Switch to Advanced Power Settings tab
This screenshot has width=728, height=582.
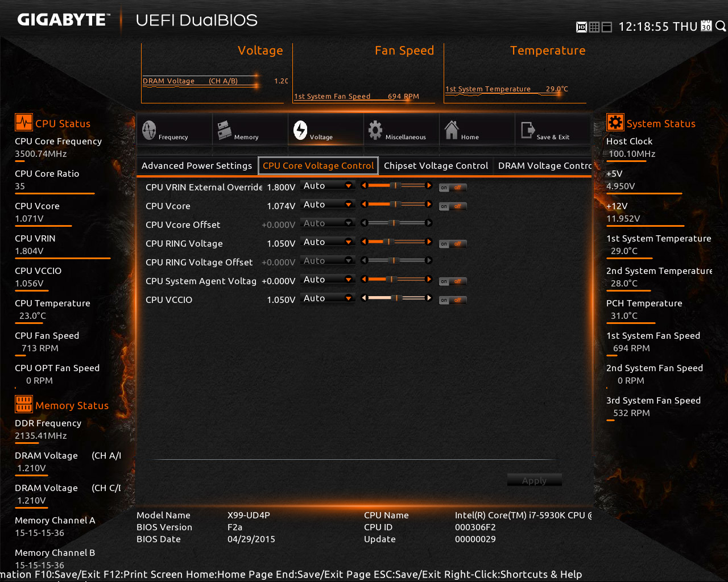coord(197,166)
